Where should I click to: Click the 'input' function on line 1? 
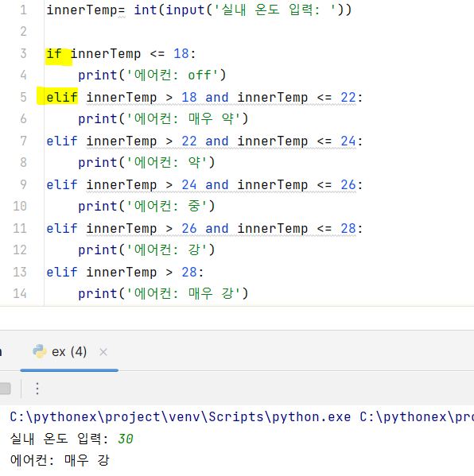pyautogui.click(x=185, y=10)
